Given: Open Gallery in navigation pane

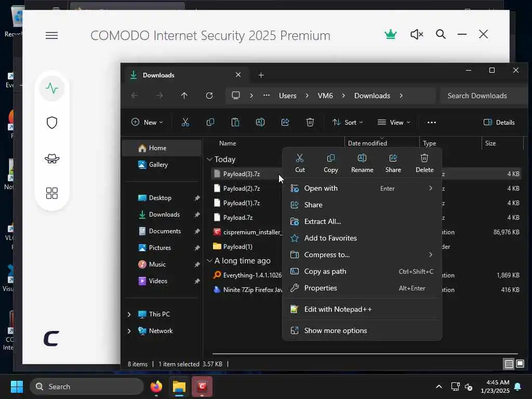Looking at the screenshot, I should [162, 165].
